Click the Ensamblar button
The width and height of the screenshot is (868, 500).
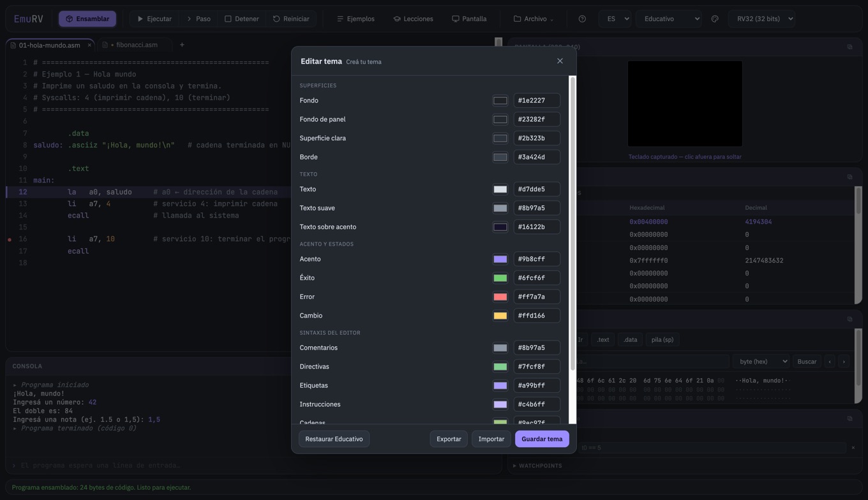coord(87,19)
